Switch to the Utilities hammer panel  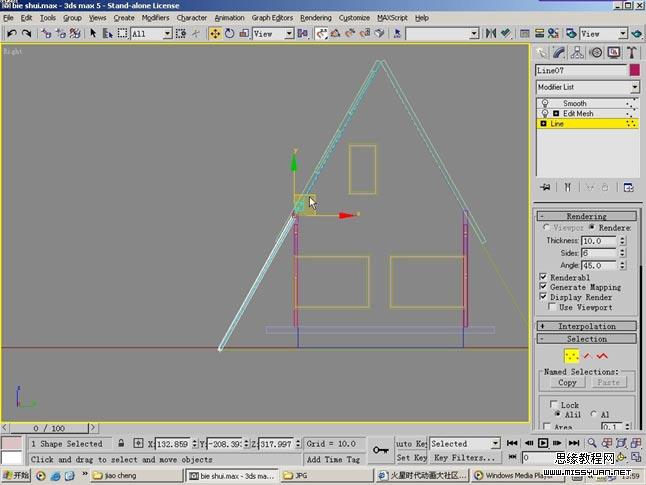(x=632, y=52)
